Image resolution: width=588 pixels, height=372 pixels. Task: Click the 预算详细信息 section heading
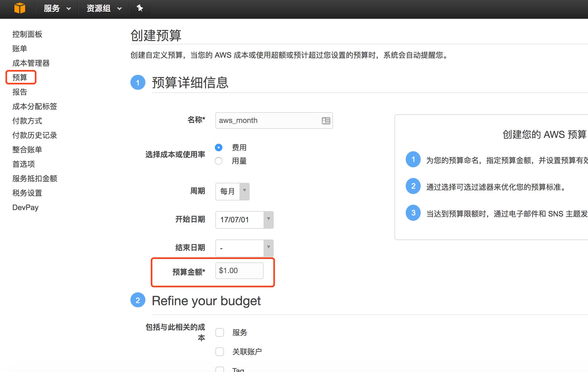click(190, 83)
